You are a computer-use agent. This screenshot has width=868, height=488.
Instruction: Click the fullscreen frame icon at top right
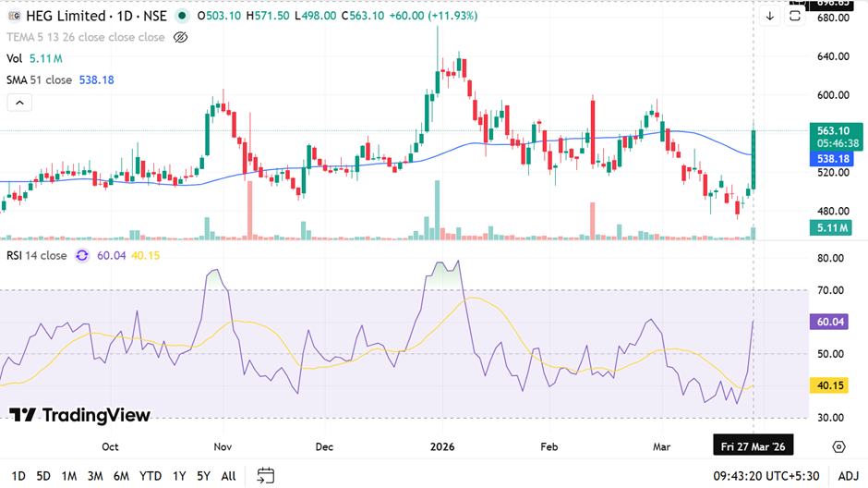click(796, 16)
